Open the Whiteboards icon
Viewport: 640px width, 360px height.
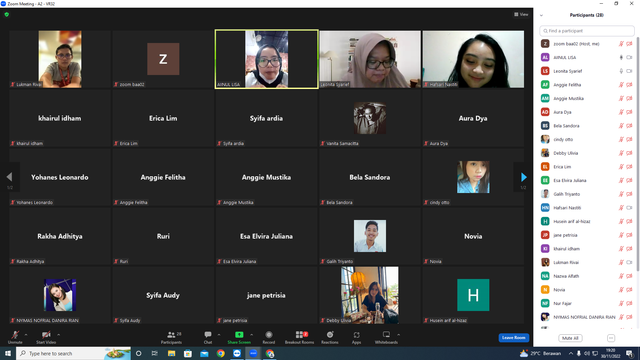tap(386, 335)
